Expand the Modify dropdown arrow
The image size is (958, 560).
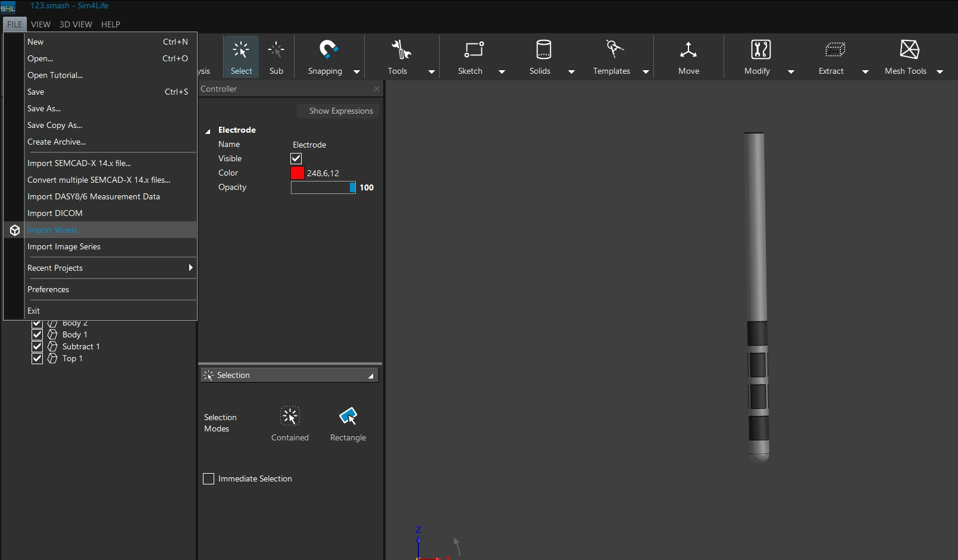pyautogui.click(x=791, y=71)
